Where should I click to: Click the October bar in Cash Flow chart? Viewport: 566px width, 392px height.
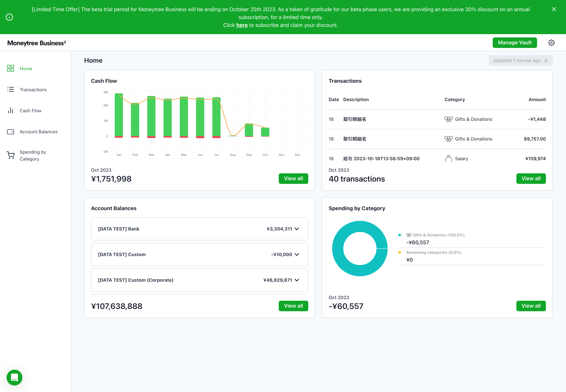pyautogui.click(x=265, y=132)
